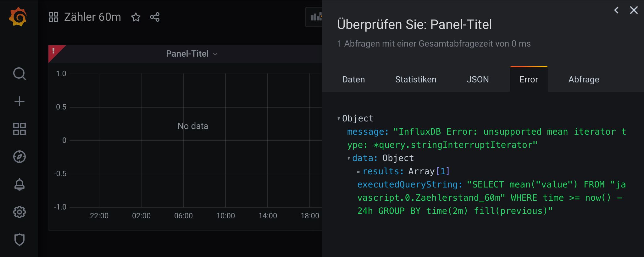Switch to the Daten tab

coord(353,79)
